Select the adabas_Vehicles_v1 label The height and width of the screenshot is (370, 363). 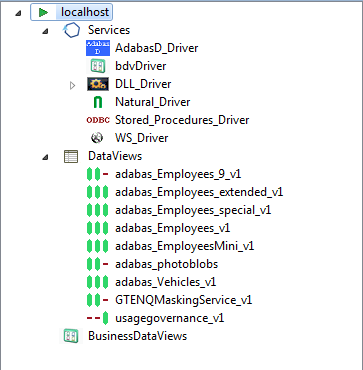tap(166, 282)
